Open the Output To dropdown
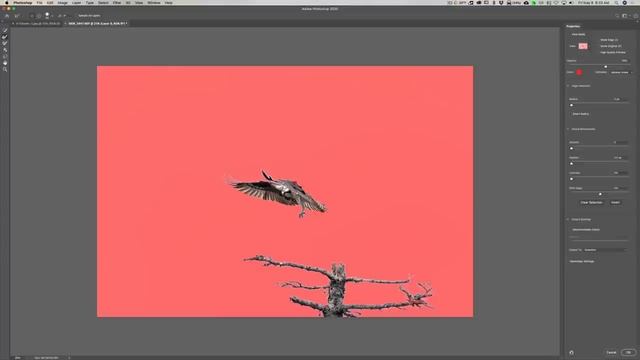640x360 pixels. click(605, 250)
